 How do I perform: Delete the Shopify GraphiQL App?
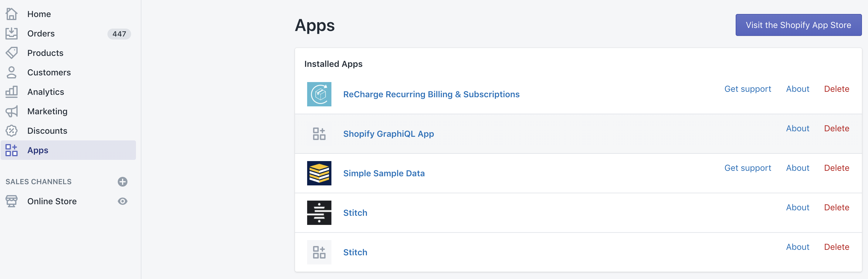pyautogui.click(x=836, y=129)
